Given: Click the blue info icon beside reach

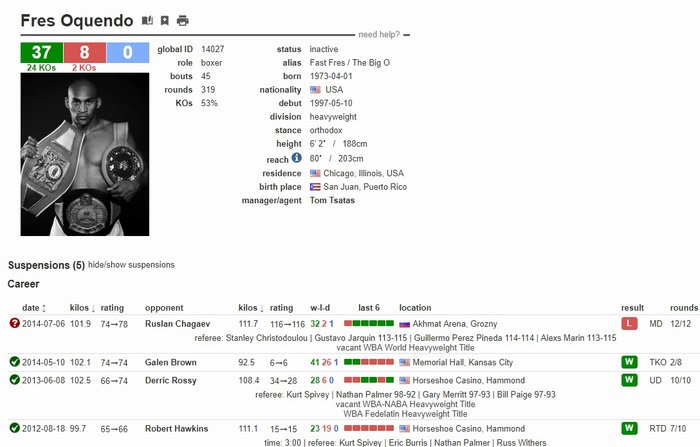Looking at the screenshot, I should 296,158.
